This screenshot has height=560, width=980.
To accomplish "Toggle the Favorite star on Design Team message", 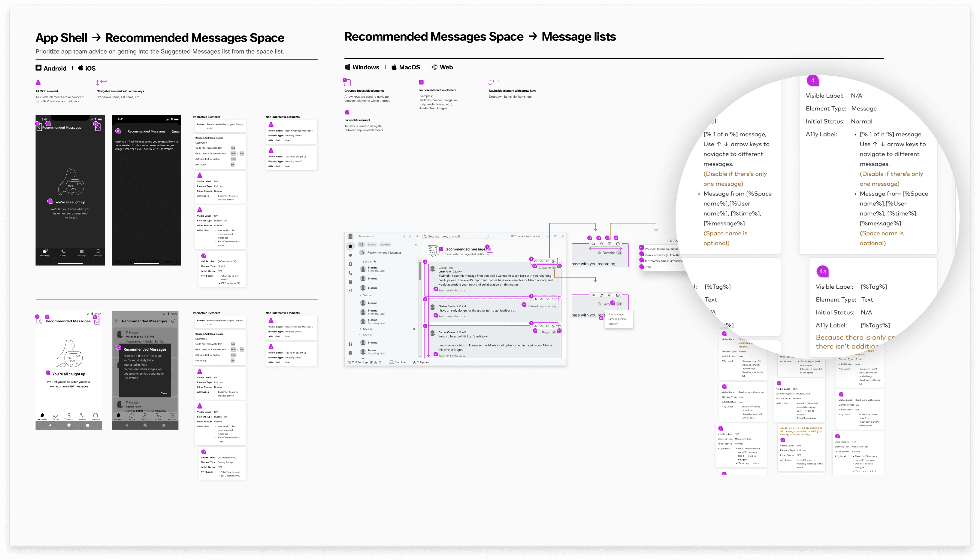I will point(540,268).
